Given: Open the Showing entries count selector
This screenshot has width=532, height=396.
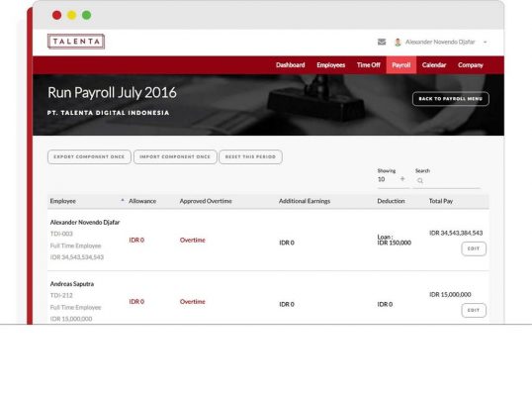Looking at the screenshot, I should [x=393, y=179].
